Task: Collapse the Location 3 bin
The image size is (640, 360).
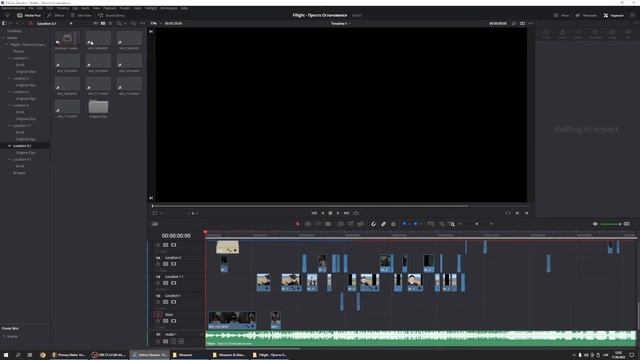Action: 10,92
